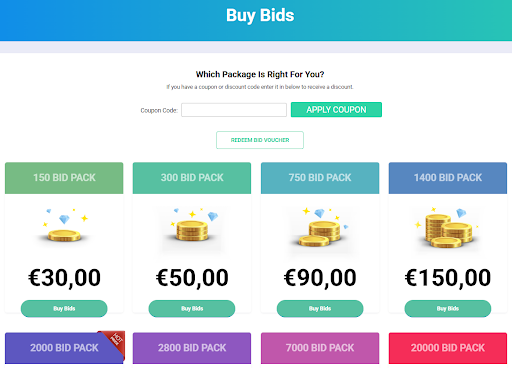Buy bids for the €50,00 package

(192, 309)
